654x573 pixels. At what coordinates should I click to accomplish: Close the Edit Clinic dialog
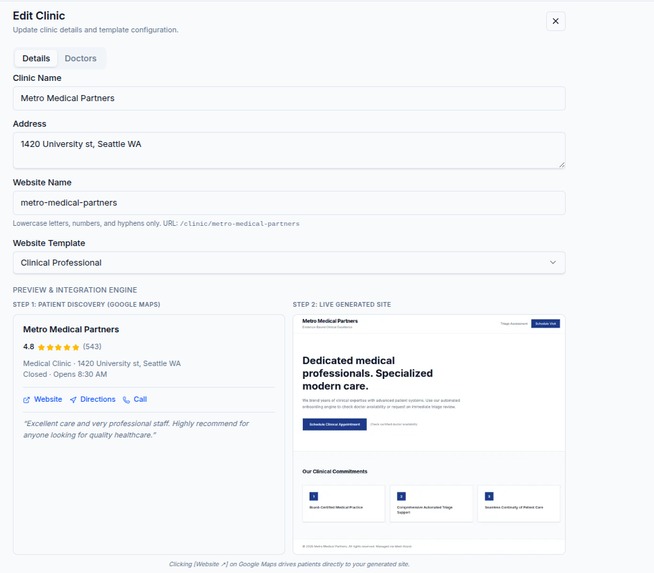pyautogui.click(x=556, y=21)
